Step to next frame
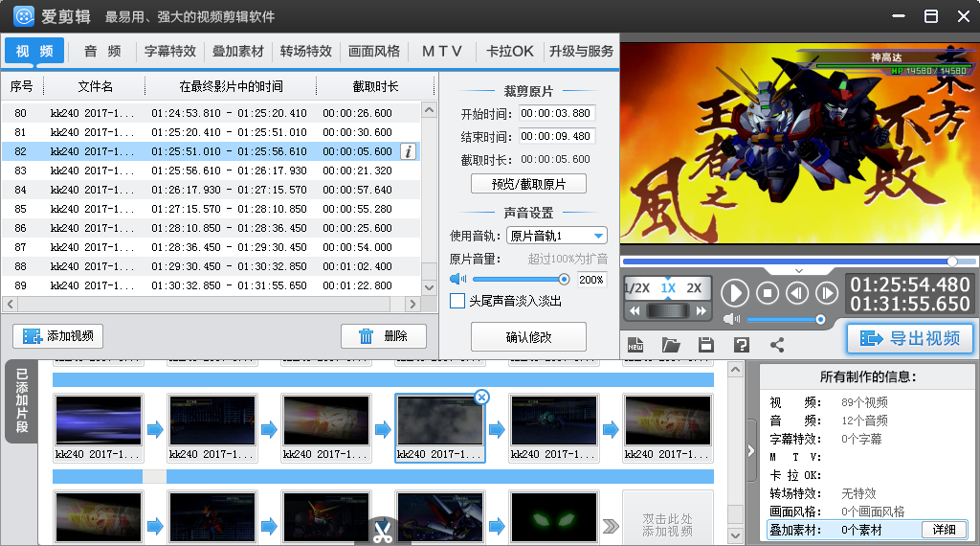 (x=826, y=293)
